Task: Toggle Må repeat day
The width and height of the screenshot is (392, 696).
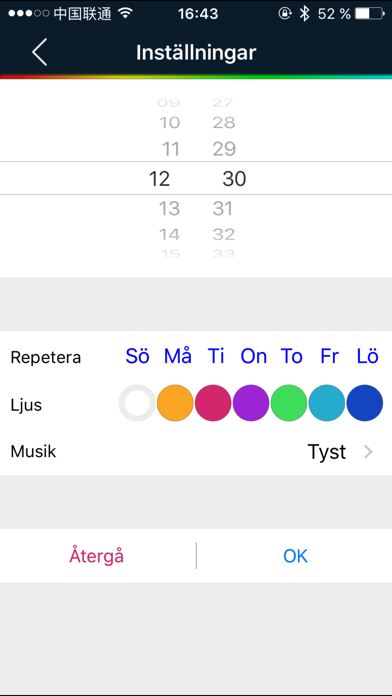Action: click(178, 356)
